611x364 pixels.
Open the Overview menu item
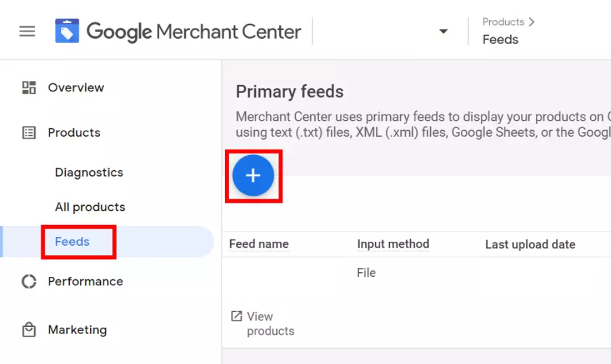click(x=76, y=88)
